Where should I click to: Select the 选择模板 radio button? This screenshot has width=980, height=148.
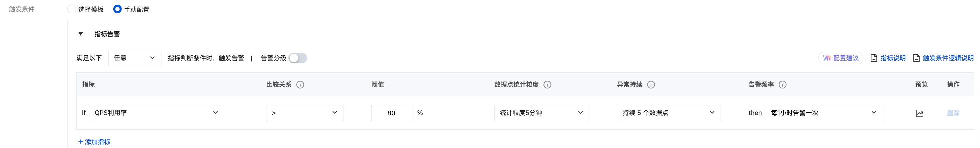[71, 9]
